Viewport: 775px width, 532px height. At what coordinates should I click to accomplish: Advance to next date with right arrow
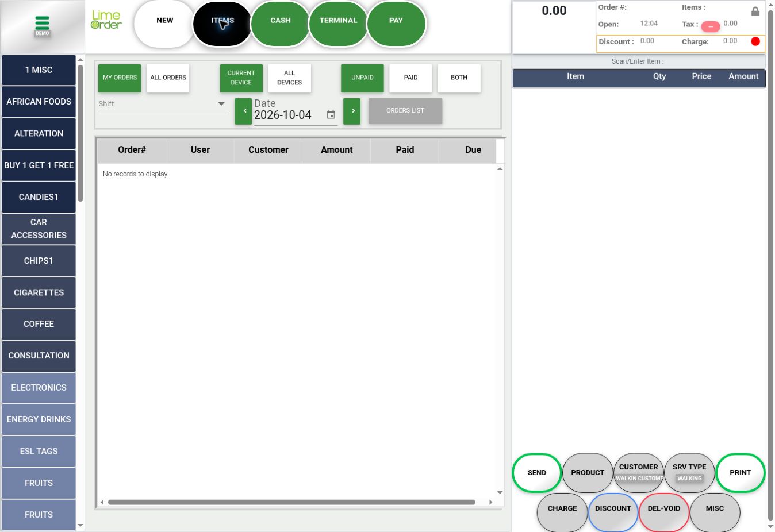tap(352, 111)
